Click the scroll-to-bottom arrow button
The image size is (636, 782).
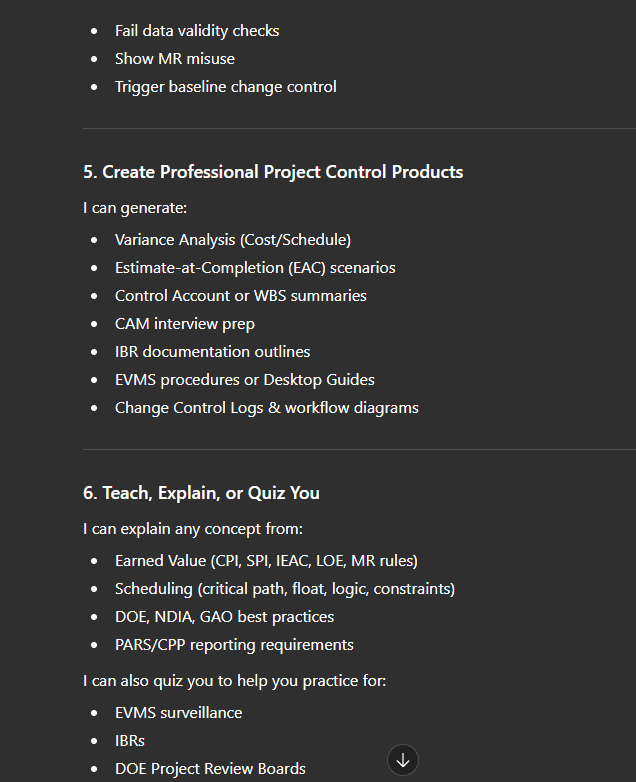pyautogui.click(x=403, y=760)
